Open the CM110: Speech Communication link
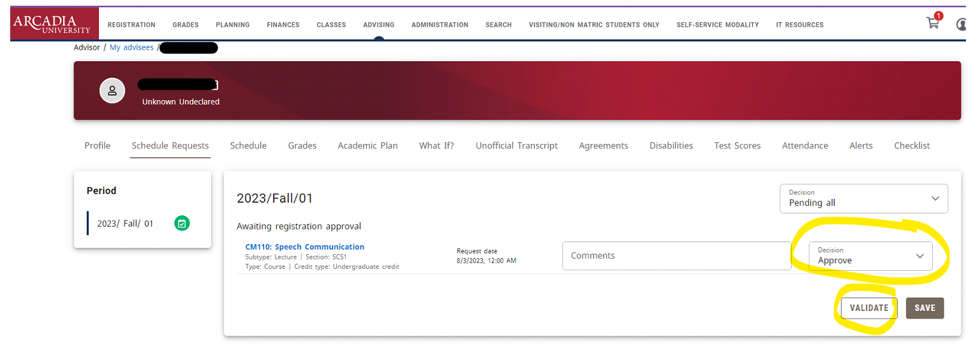 [x=304, y=247]
